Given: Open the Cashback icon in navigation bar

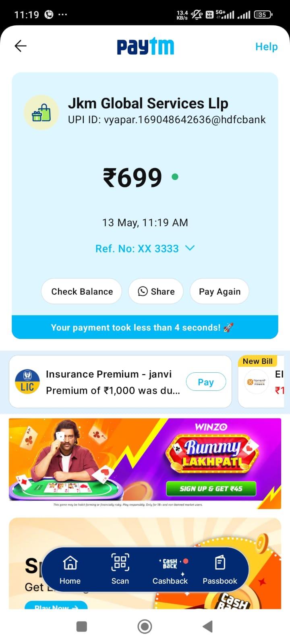Looking at the screenshot, I should point(170,563).
